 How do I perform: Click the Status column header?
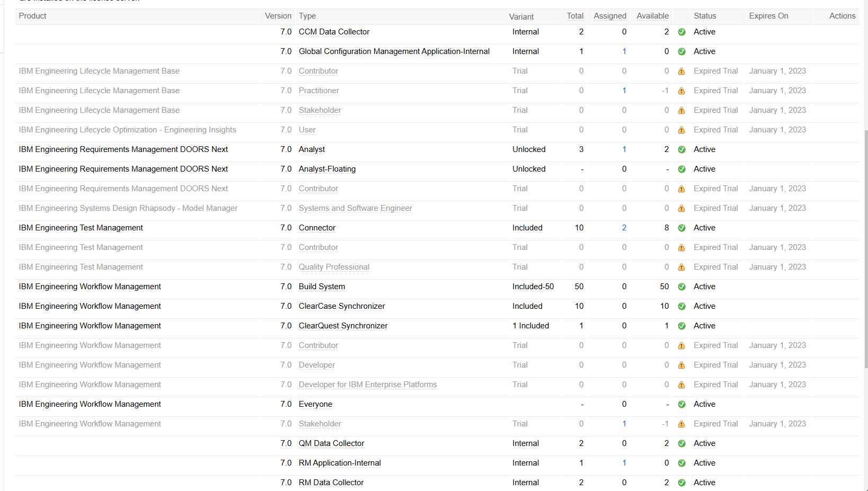click(705, 16)
